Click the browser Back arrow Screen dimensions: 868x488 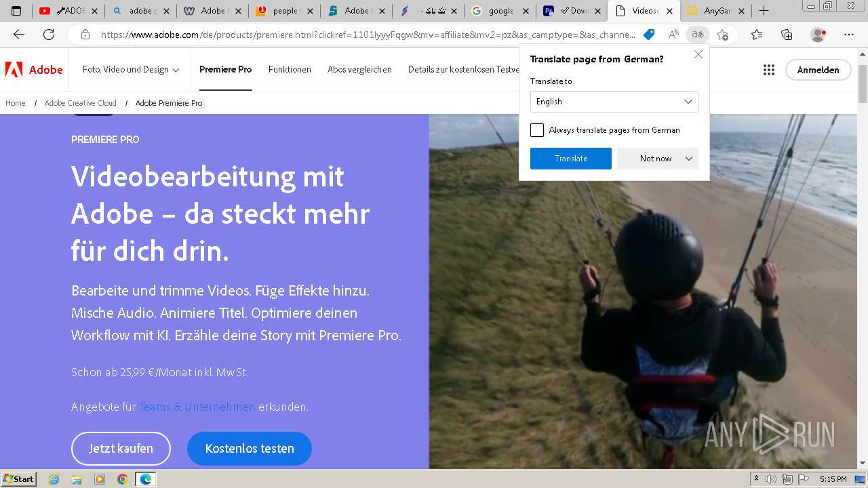(19, 35)
